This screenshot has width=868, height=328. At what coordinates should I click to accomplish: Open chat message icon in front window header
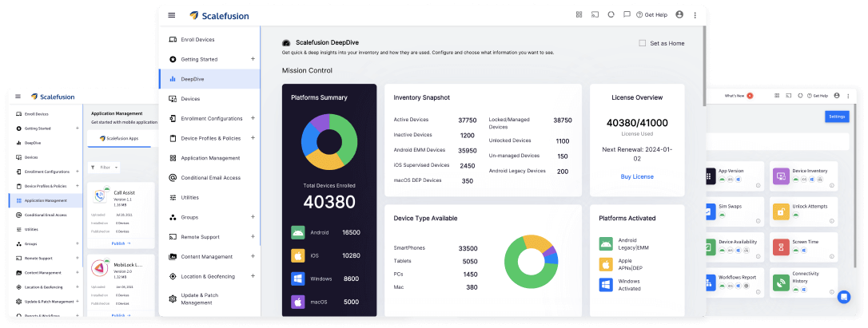coord(627,15)
